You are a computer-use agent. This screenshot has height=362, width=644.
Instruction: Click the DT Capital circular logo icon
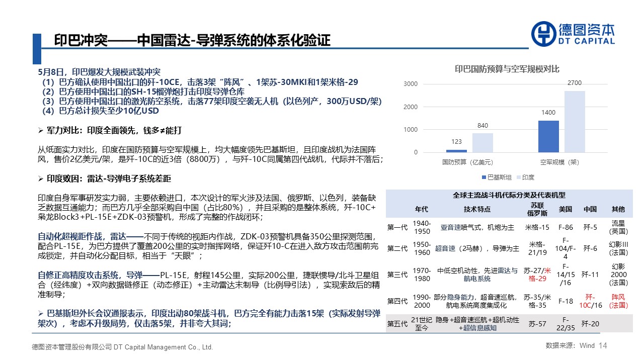tap(544, 34)
